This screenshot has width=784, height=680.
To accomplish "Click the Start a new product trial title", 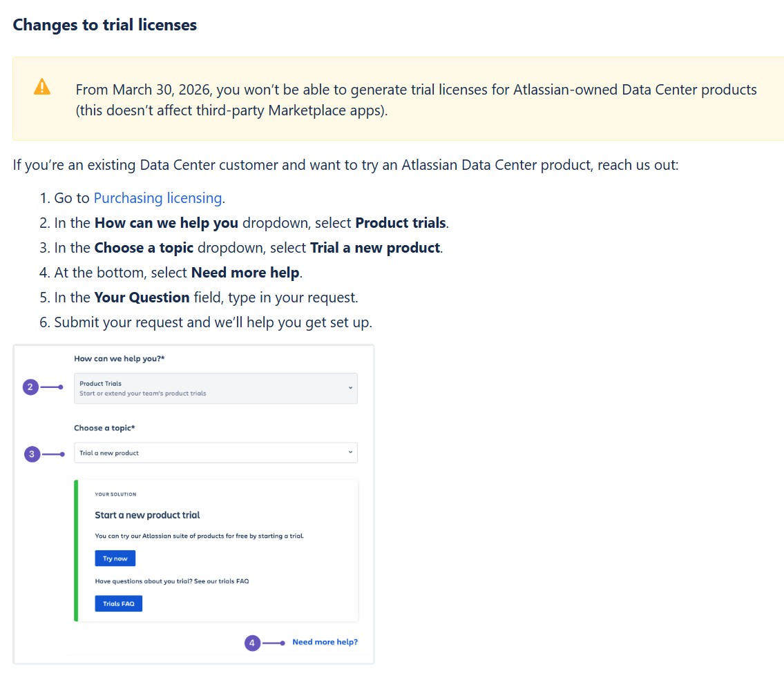I will pos(147,515).
